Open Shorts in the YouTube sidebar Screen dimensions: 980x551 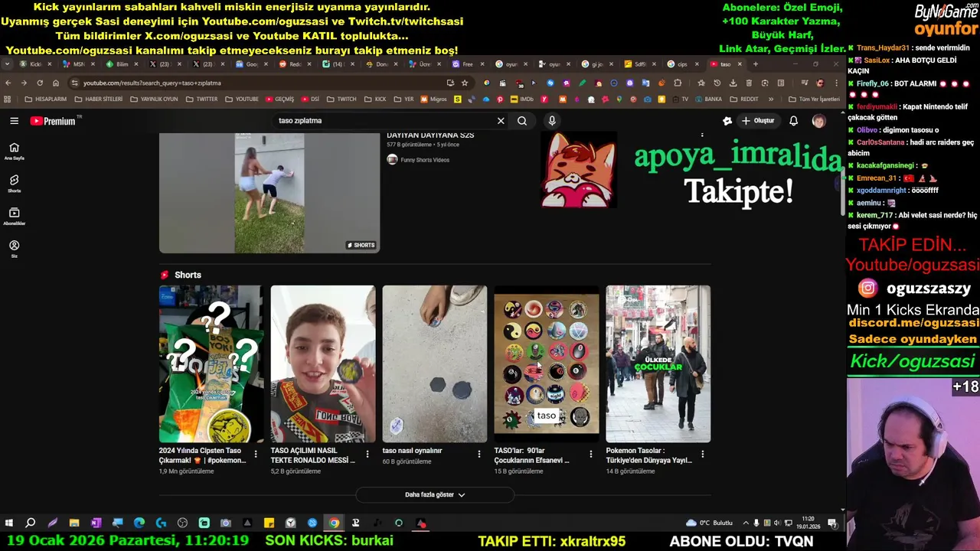click(x=14, y=184)
